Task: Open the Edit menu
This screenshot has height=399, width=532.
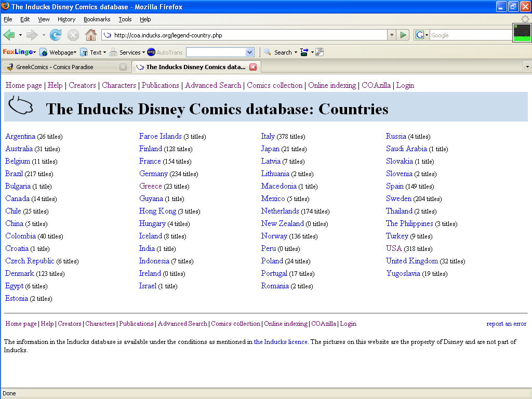Action: [x=25, y=19]
